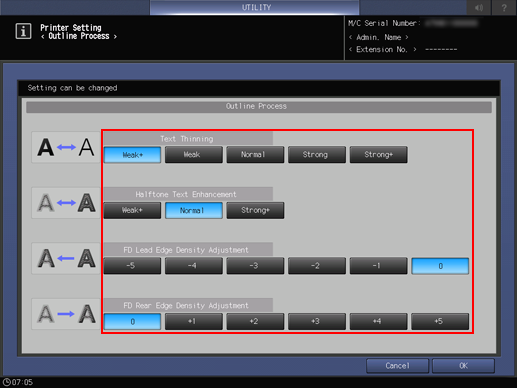The image size is (517, 388).
Task: Select -4 for FD Lead Edge Density
Action: (x=194, y=266)
